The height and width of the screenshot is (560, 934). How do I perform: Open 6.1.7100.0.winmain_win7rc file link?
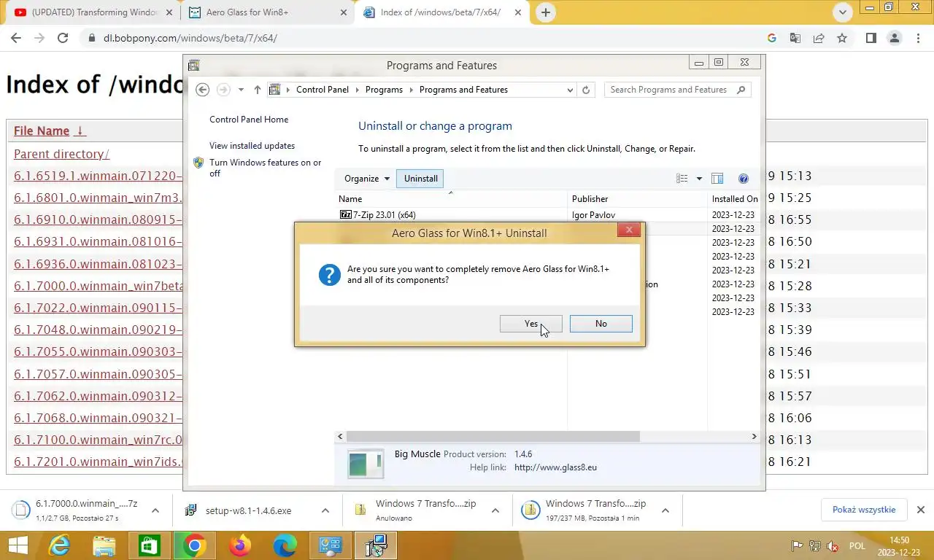[x=98, y=440]
